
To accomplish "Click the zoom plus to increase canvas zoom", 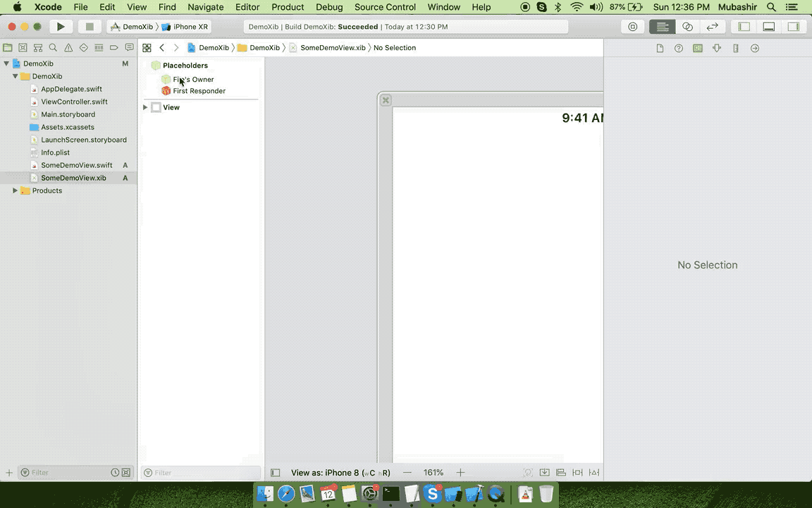I will coord(460,473).
